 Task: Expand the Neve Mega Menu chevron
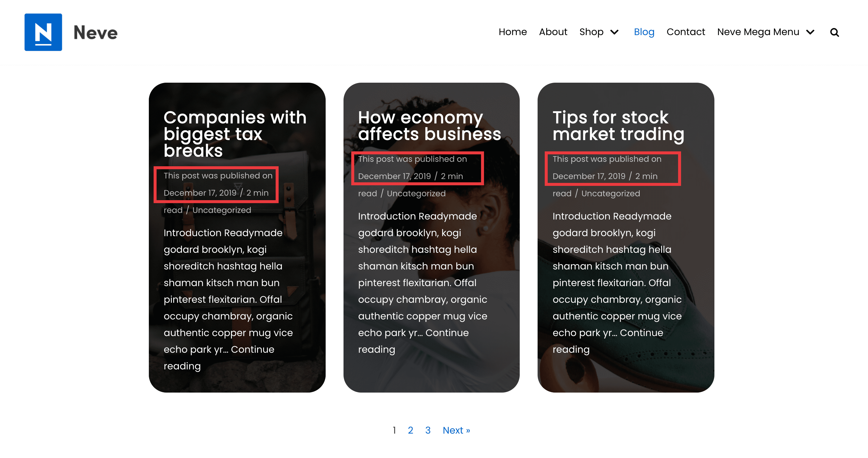click(810, 32)
